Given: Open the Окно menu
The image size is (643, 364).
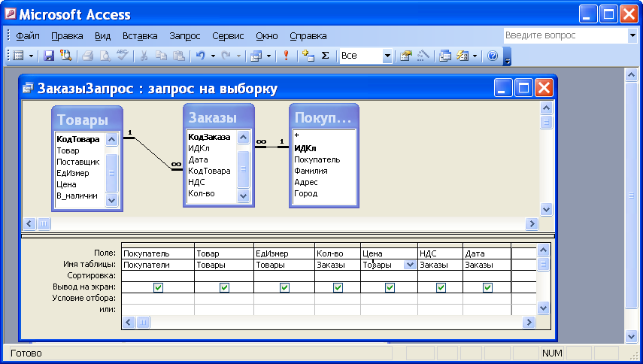Looking at the screenshot, I should tap(266, 36).
